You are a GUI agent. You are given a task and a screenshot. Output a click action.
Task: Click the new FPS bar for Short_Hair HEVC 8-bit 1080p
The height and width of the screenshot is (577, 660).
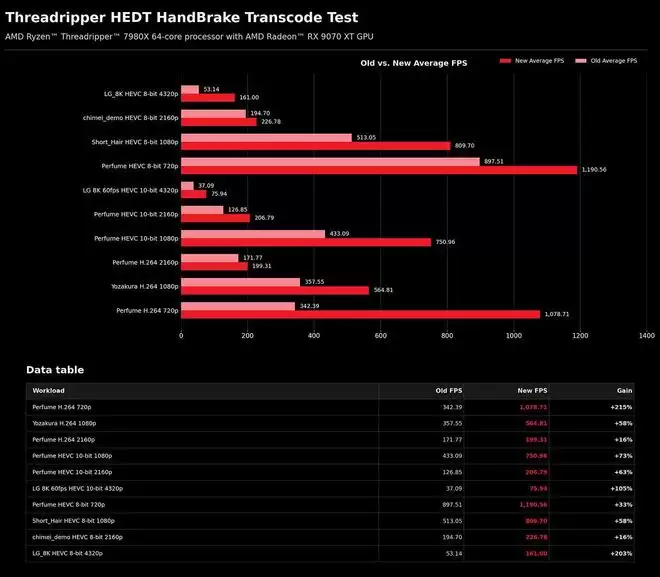(316, 146)
